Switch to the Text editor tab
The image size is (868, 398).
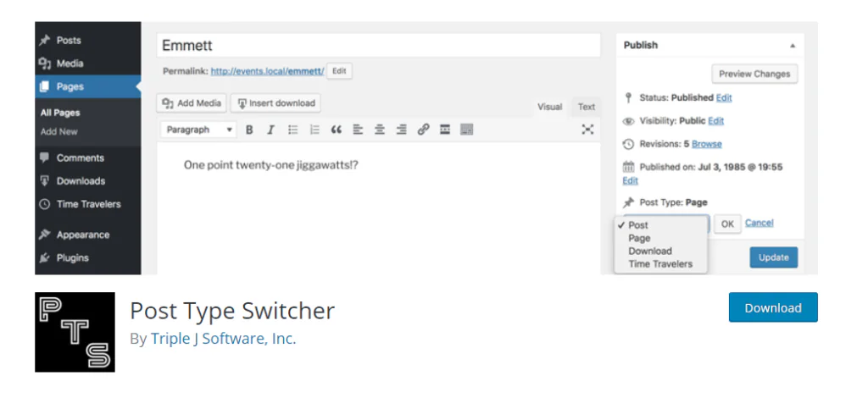[x=587, y=107]
